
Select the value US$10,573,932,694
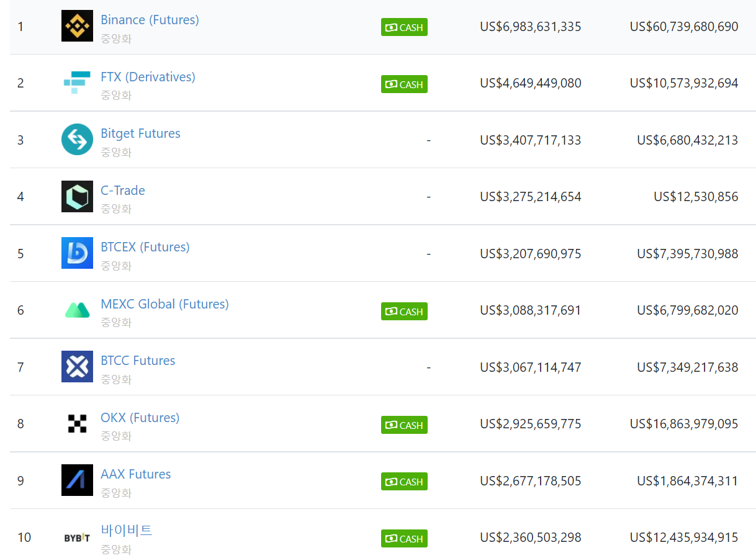coord(684,83)
